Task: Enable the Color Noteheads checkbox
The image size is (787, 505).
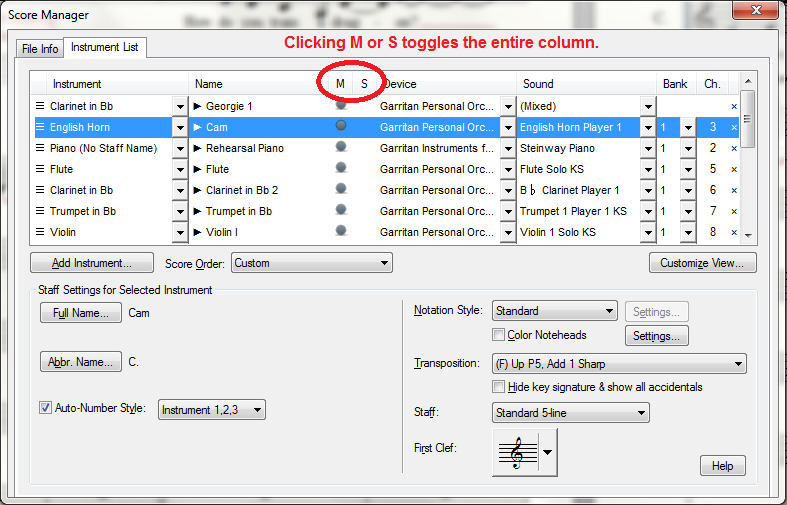Action: click(x=499, y=335)
